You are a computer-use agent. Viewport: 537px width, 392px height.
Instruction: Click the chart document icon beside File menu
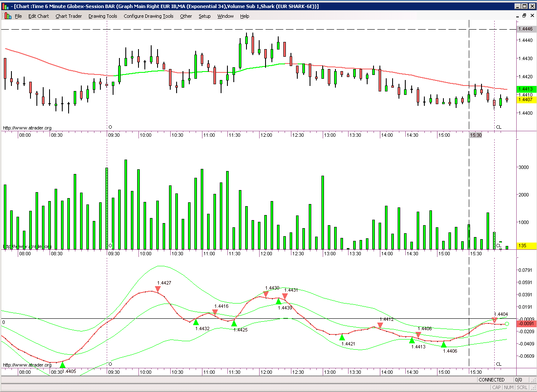coord(8,16)
